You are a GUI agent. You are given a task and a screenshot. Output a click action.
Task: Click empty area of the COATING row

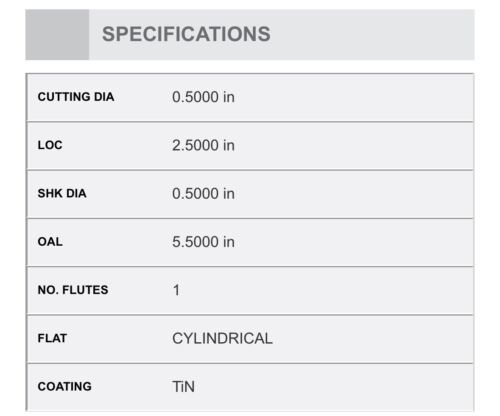(x=333, y=387)
